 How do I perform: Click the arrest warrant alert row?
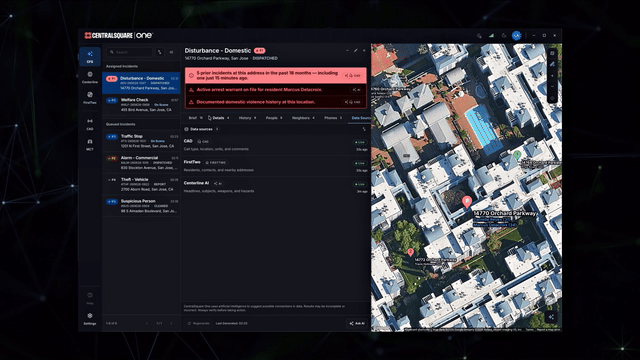tap(276, 90)
